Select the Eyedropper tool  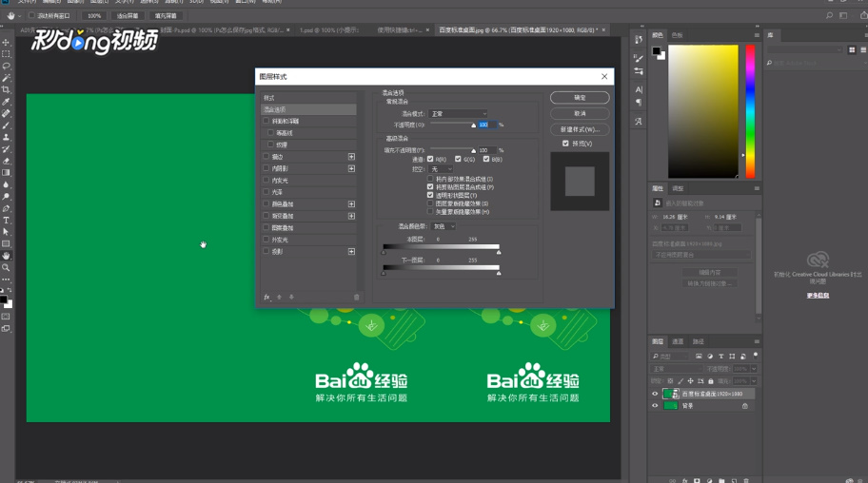(6, 102)
